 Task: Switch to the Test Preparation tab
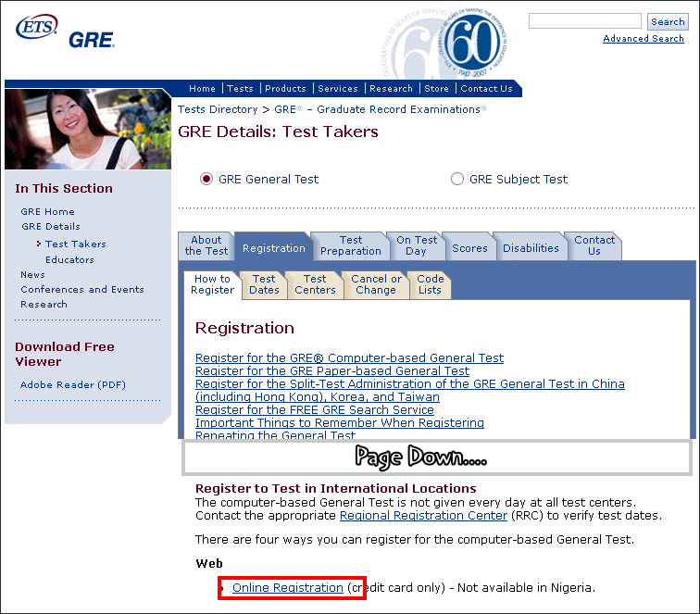click(350, 245)
